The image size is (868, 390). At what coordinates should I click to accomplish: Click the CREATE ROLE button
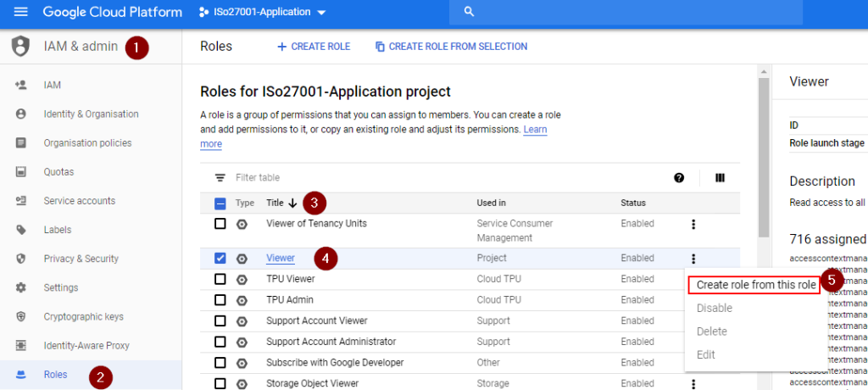pyautogui.click(x=314, y=47)
